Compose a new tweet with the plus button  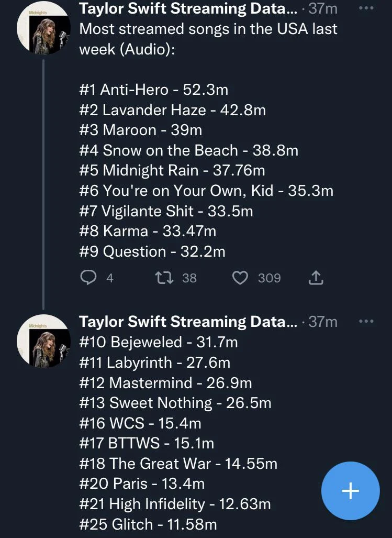[x=350, y=491]
